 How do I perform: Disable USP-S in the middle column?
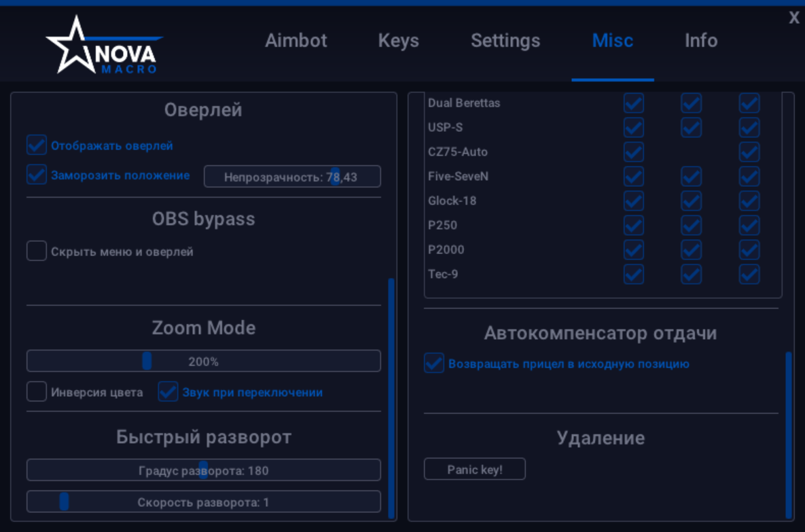691,127
